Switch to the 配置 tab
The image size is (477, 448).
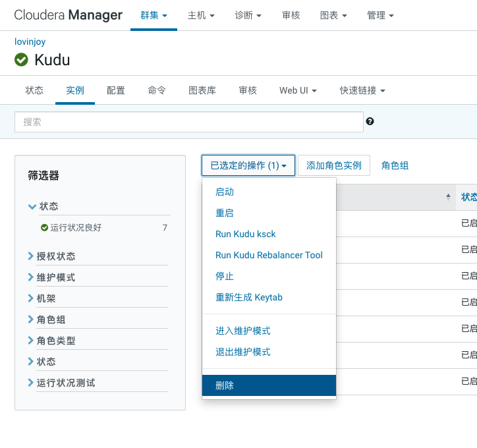(x=115, y=90)
